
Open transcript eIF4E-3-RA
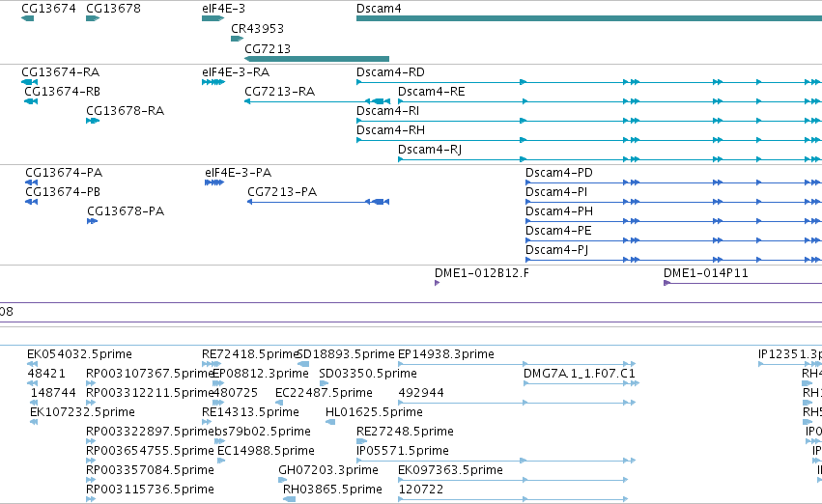click(x=236, y=71)
